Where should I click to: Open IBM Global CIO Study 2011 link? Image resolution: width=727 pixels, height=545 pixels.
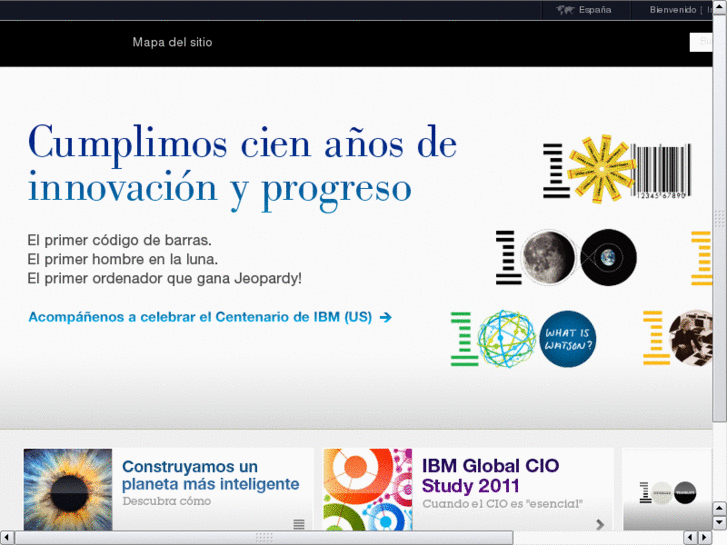coord(490,475)
